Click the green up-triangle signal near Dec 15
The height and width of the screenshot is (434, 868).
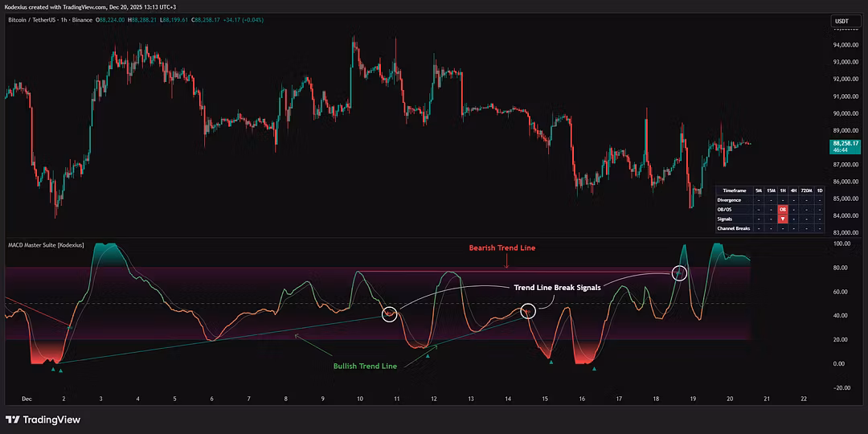coord(551,362)
